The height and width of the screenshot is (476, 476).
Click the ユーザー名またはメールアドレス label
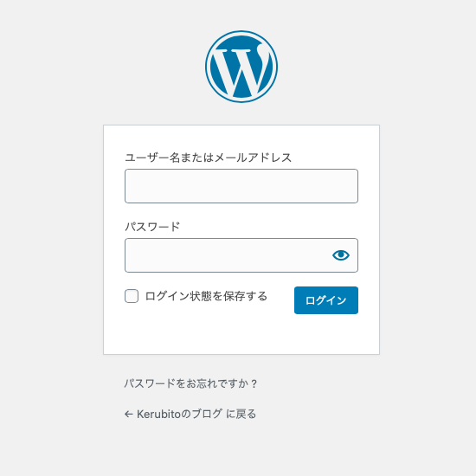pyautogui.click(x=209, y=158)
